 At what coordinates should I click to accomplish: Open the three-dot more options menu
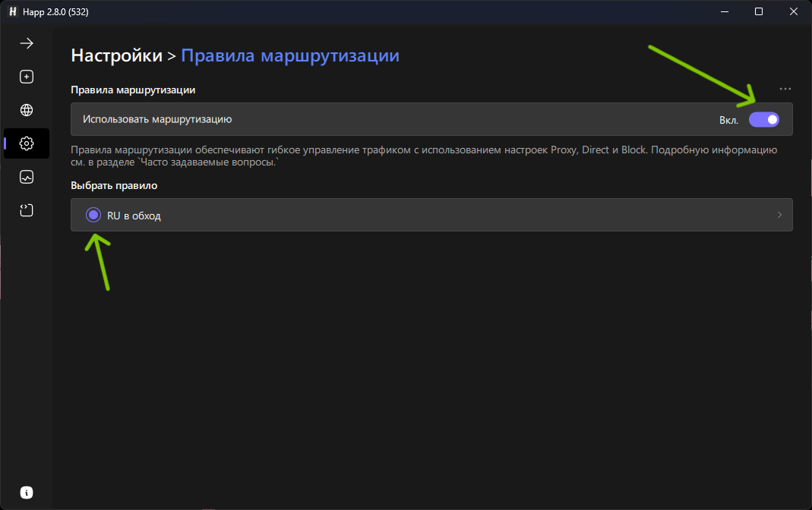[x=785, y=90]
